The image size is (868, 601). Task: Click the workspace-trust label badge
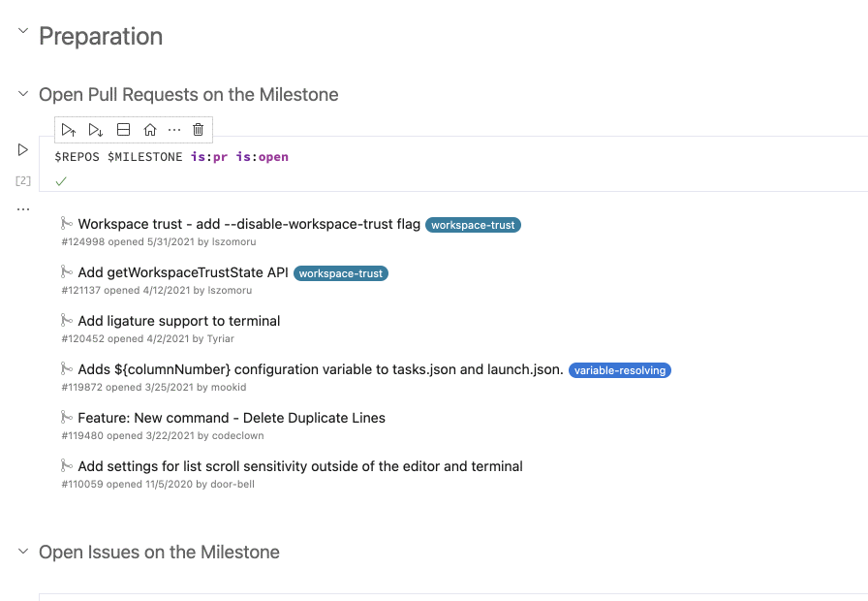[x=473, y=224]
